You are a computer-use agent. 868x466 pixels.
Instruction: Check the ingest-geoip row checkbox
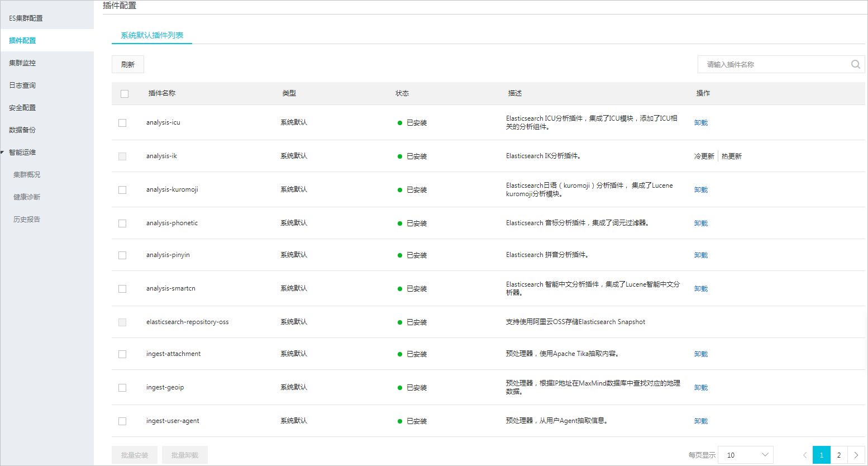tap(122, 388)
